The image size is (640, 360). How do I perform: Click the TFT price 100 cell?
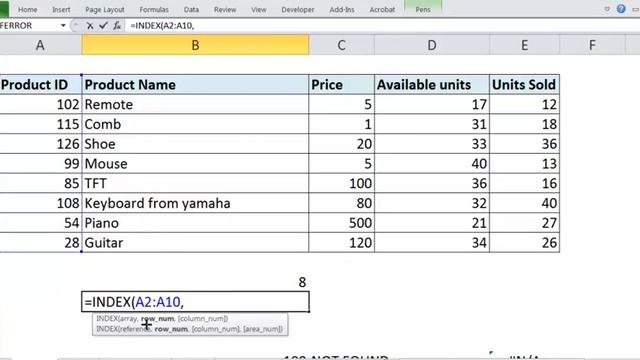[342, 183]
